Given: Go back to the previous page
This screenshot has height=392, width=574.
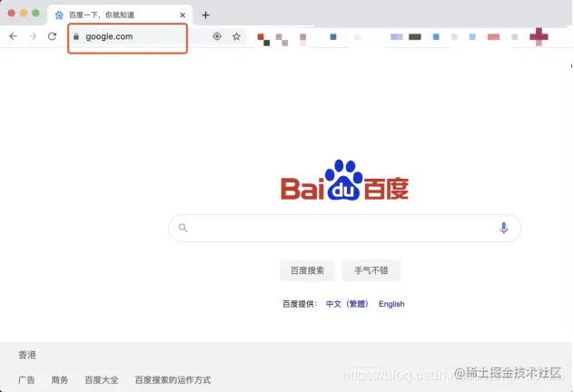Looking at the screenshot, I should tap(14, 36).
